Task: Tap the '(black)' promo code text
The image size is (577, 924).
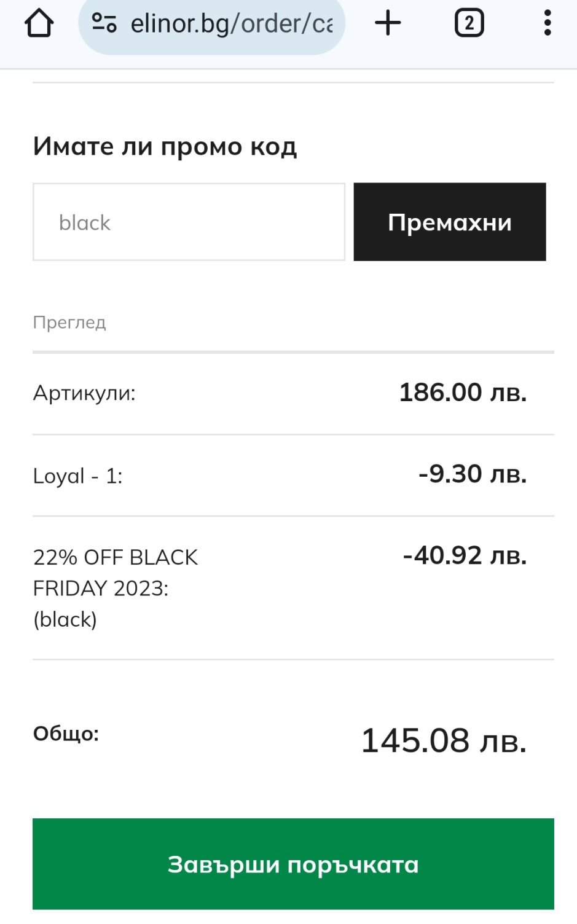Action: pos(65,619)
